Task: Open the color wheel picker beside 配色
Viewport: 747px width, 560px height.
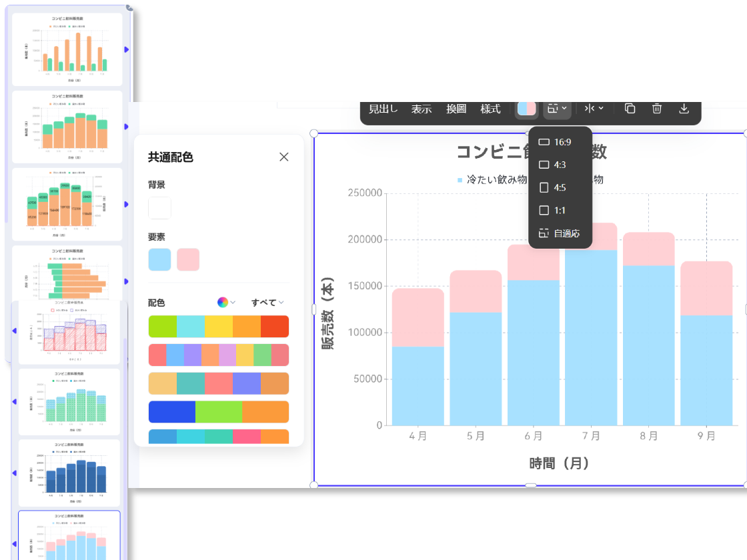Action: tap(223, 302)
